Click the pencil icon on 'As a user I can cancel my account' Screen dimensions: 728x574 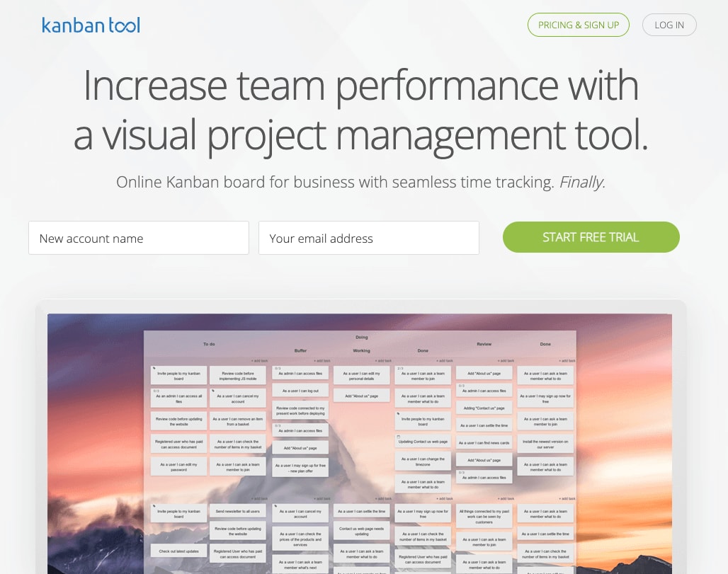[212, 389]
